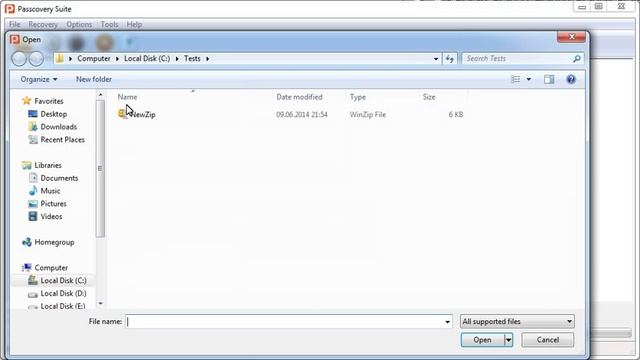
Task: Open the Tools menu in Passcovery Suite
Action: pyautogui.click(x=109, y=24)
